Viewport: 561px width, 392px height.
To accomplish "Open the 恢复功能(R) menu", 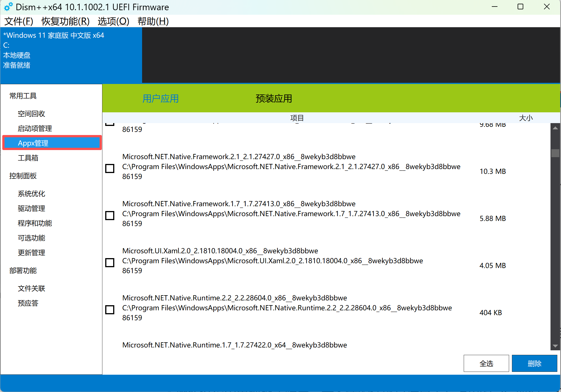I will (66, 21).
